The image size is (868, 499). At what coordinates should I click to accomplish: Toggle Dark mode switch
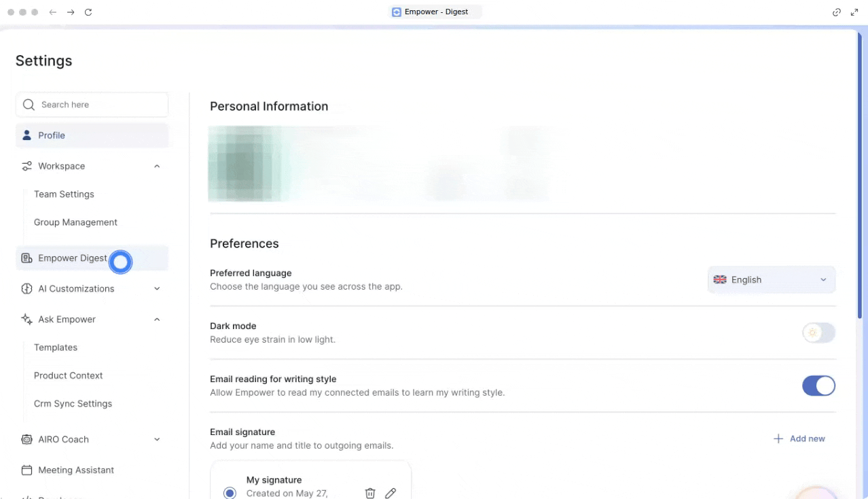[818, 332]
